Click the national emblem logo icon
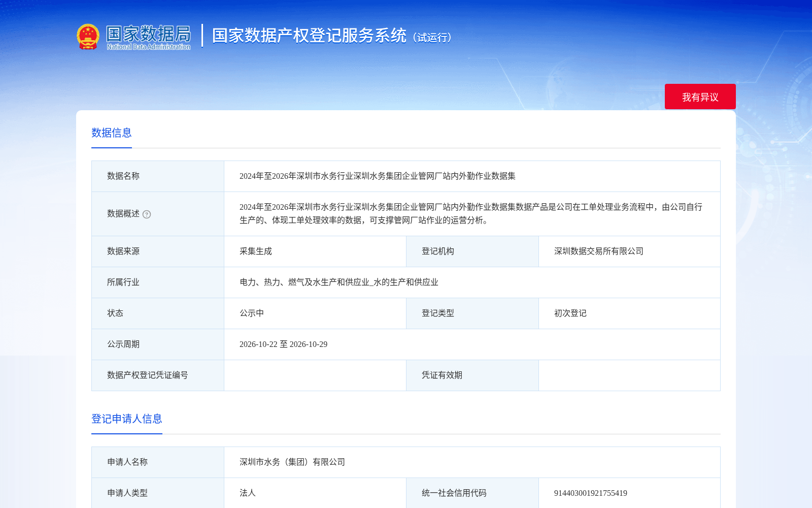 (88, 37)
